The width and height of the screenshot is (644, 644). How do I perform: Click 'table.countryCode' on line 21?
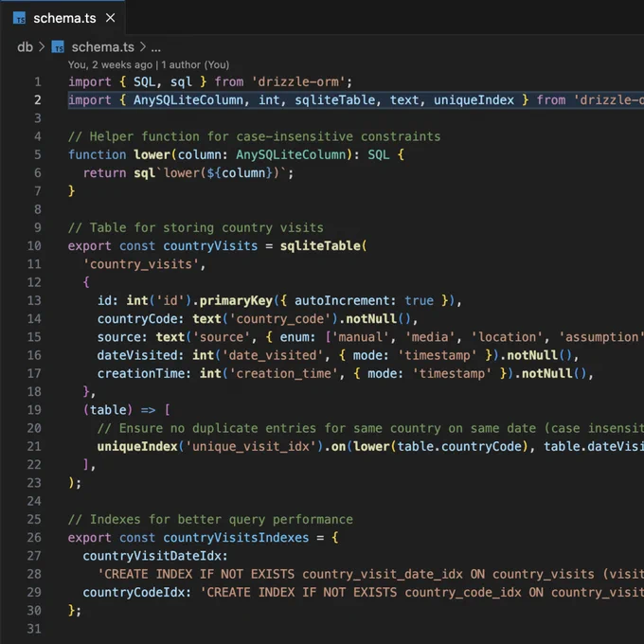[459, 446]
